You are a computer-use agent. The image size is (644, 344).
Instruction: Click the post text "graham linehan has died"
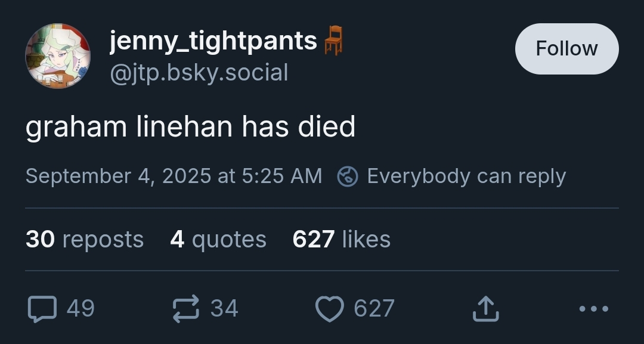(190, 126)
